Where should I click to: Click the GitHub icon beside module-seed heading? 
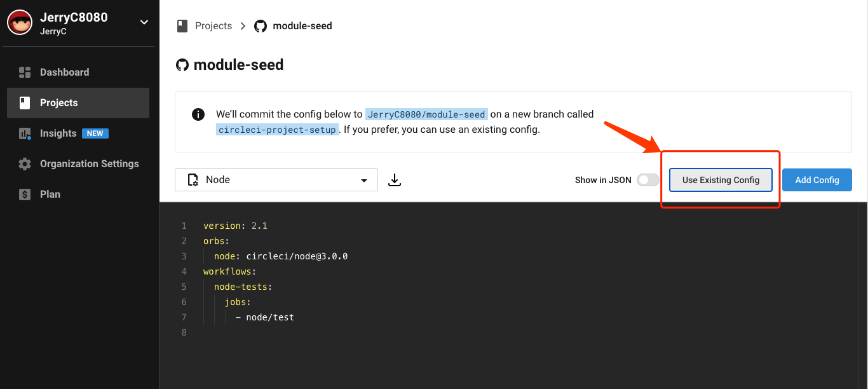(x=182, y=65)
